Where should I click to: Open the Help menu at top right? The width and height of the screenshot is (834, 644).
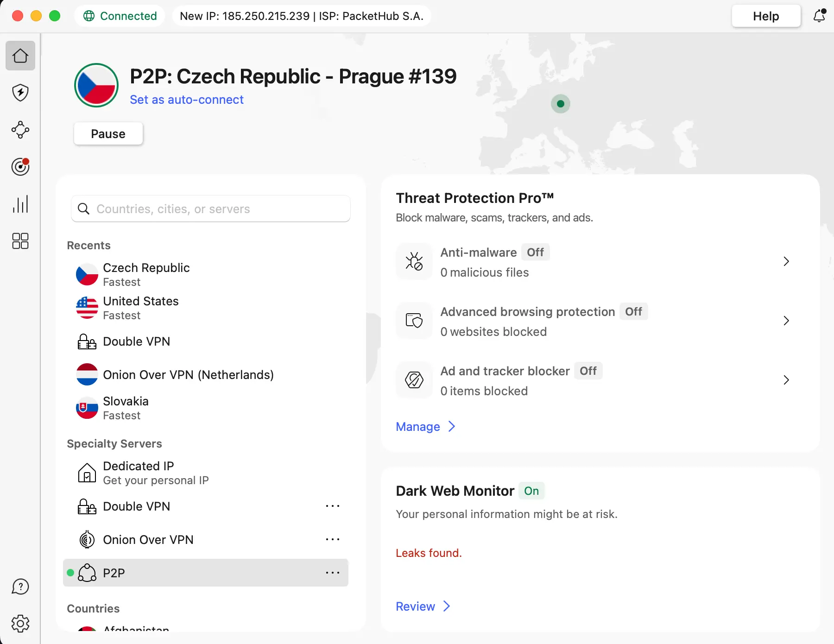click(x=765, y=16)
